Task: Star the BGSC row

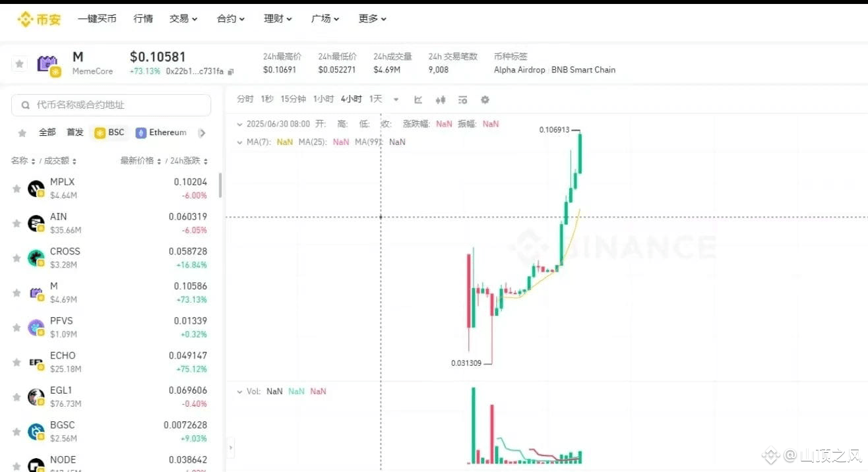Action: (x=16, y=432)
